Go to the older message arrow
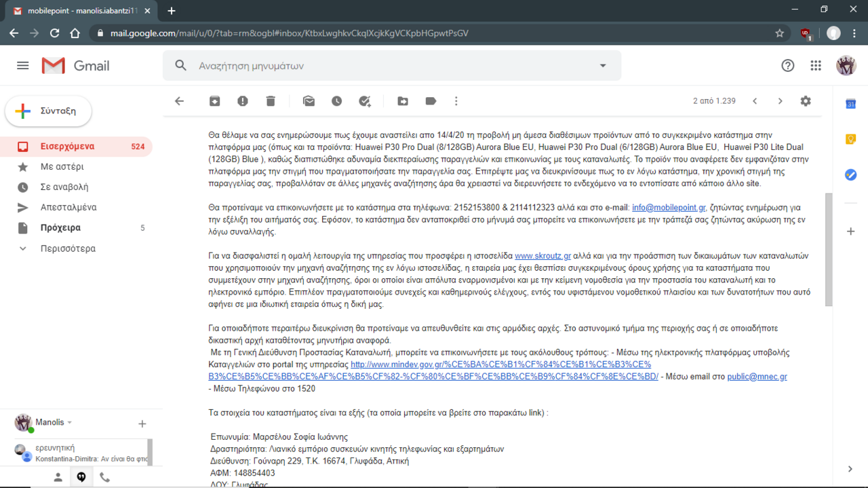 780,101
